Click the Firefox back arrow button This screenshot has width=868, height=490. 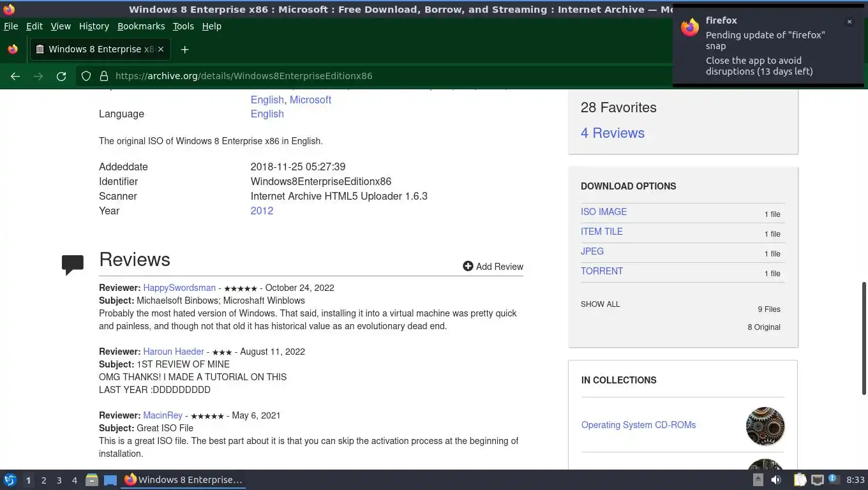point(15,76)
